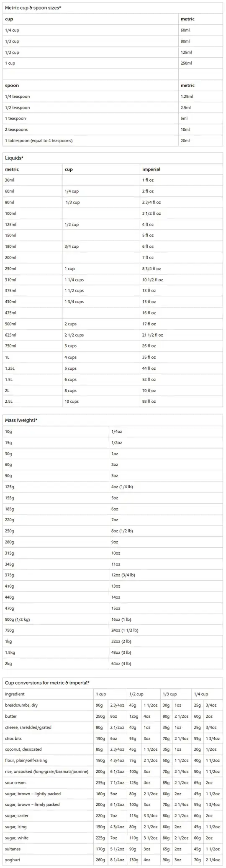Select the 'ingredient' column header
The height and width of the screenshot is (868, 226).
[x=15, y=694]
